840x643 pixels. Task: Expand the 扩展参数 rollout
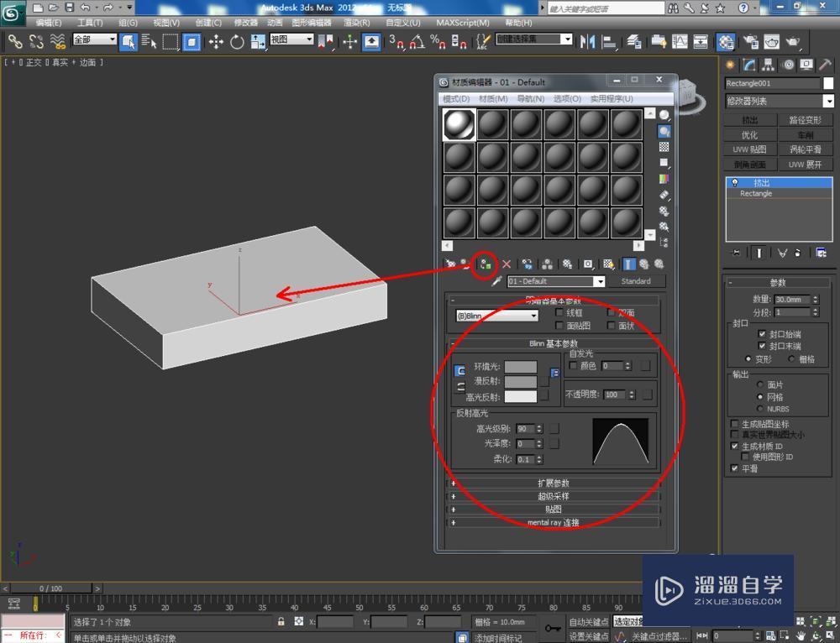556,483
